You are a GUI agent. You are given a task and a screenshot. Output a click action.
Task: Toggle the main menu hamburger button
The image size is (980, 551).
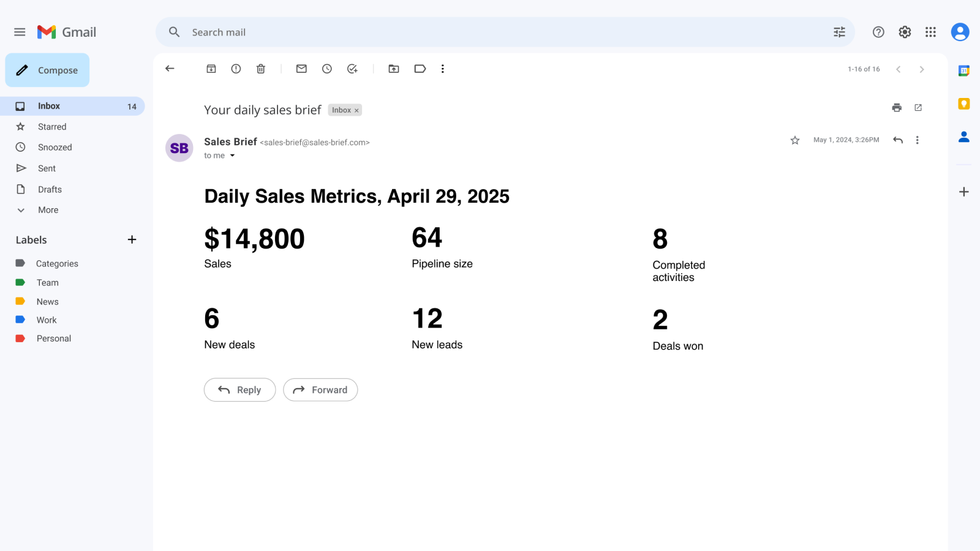point(20,32)
